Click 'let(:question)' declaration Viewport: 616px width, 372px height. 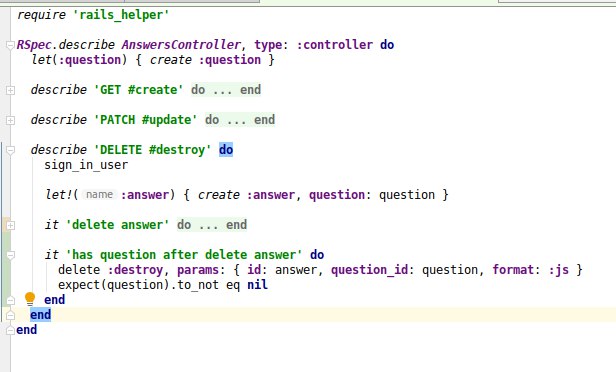coord(79,60)
